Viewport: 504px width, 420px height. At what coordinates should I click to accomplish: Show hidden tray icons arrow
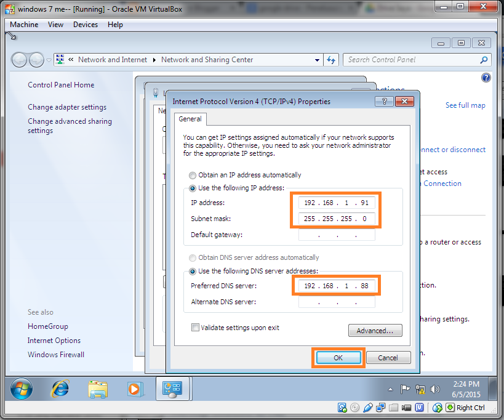tap(391, 389)
